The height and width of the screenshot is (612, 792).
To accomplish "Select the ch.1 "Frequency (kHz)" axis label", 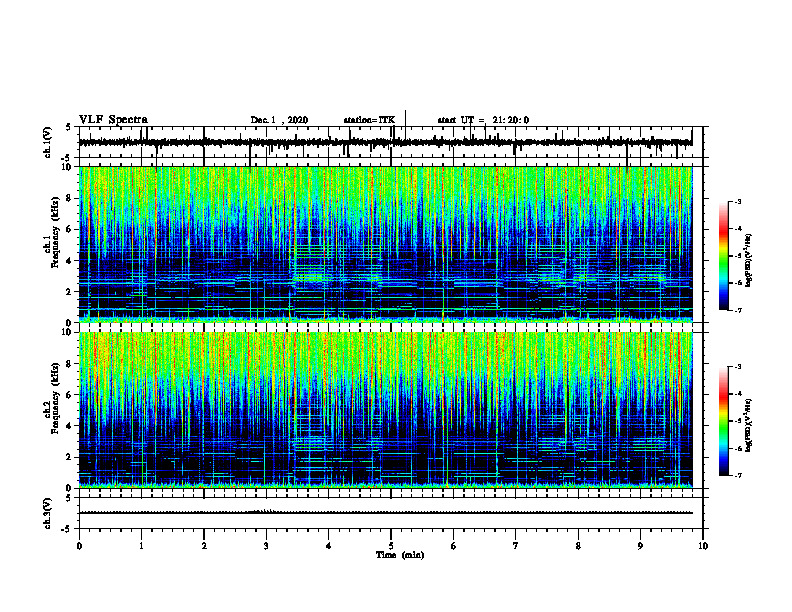I will 55,233.
